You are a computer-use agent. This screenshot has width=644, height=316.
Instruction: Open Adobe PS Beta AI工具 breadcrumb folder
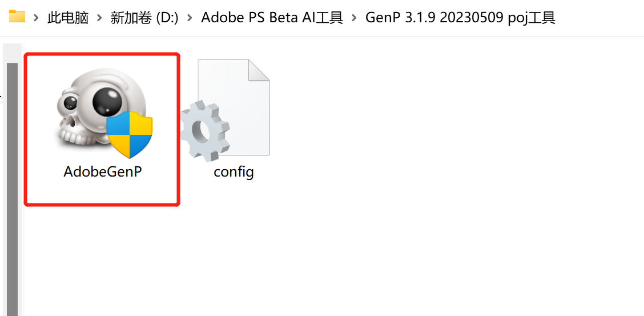(x=272, y=18)
